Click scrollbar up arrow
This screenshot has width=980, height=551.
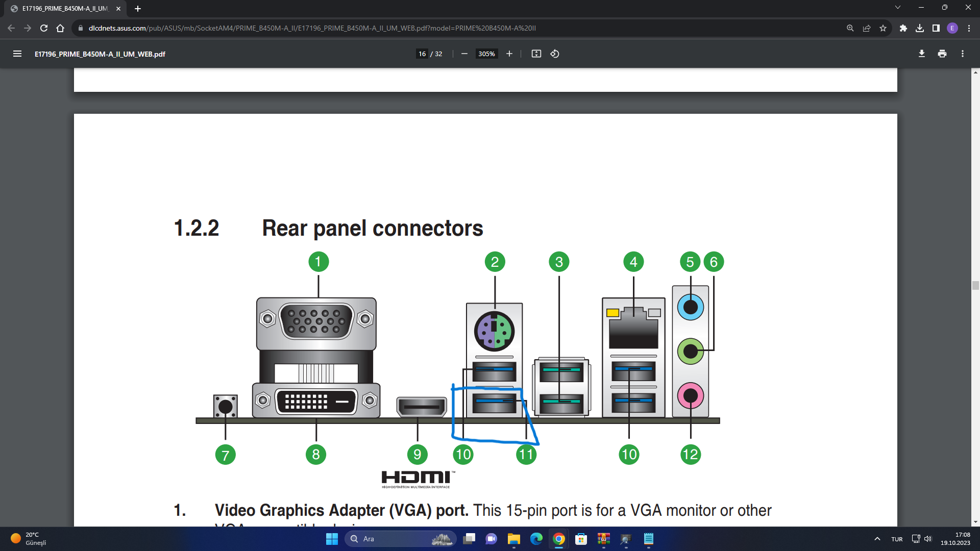pos(975,72)
